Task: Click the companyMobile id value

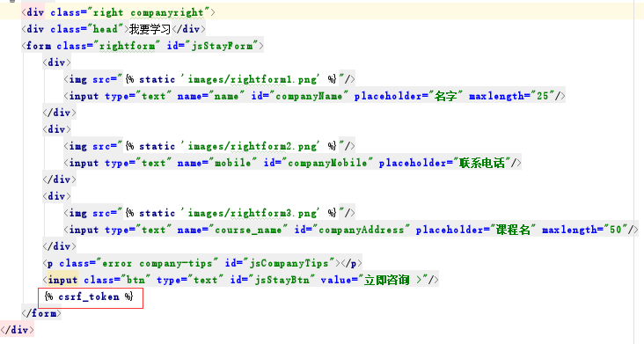Action: tap(327, 163)
